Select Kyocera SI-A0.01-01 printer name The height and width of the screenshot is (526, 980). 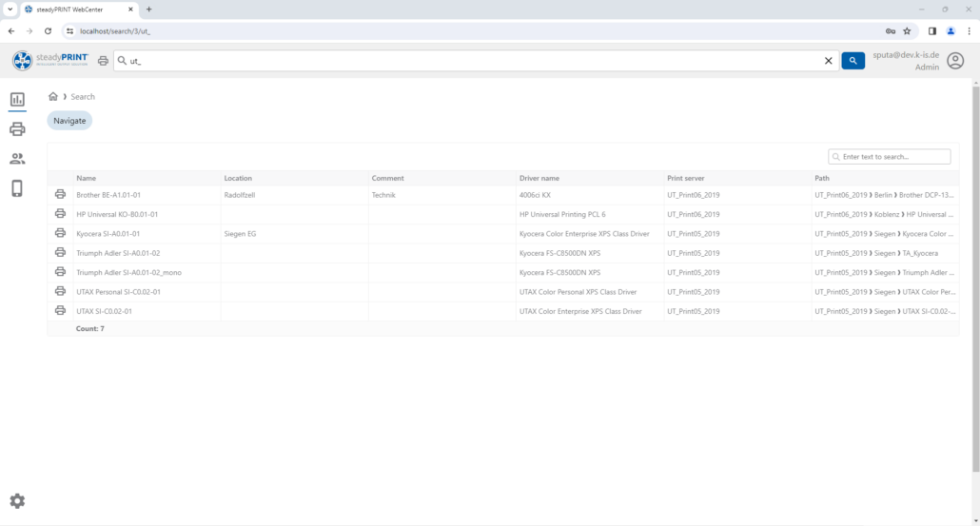pyautogui.click(x=108, y=234)
